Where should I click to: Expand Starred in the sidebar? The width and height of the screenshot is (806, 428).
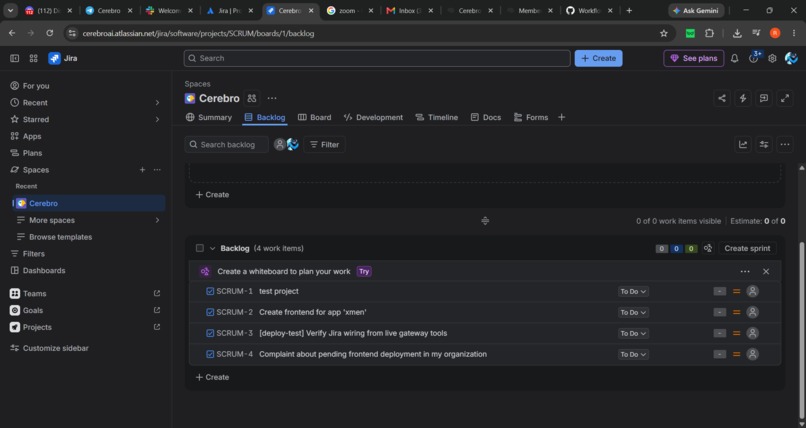pos(157,119)
